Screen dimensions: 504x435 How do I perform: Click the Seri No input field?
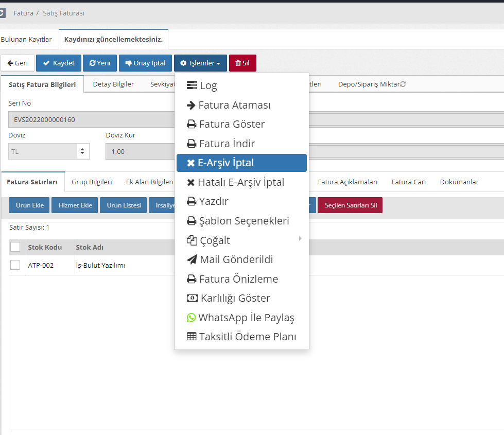(x=90, y=119)
